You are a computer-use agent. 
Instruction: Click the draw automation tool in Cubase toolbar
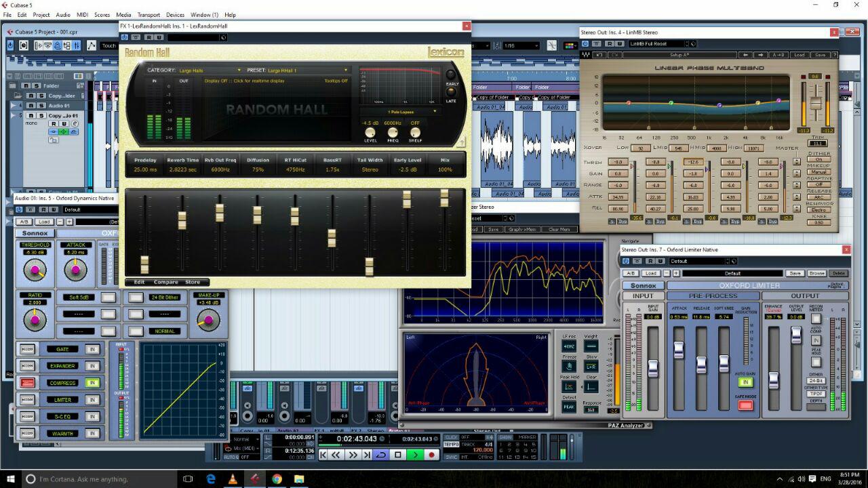[x=92, y=45]
